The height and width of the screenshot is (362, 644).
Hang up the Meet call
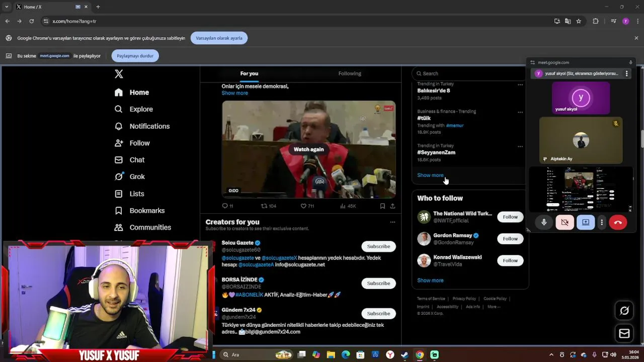click(618, 222)
